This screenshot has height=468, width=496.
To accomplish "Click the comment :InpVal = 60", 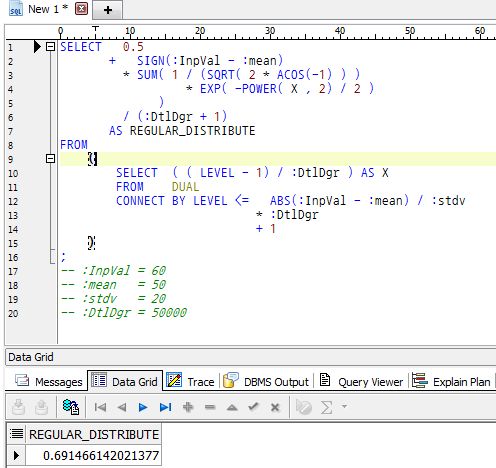I will [x=113, y=270].
